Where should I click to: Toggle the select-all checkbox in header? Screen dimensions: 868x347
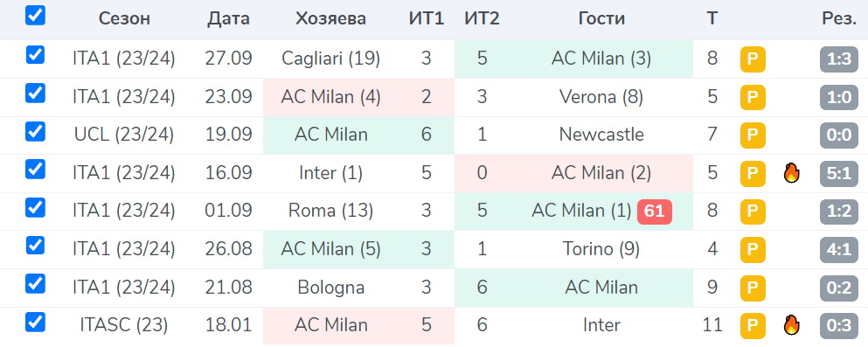(x=36, y=16)
